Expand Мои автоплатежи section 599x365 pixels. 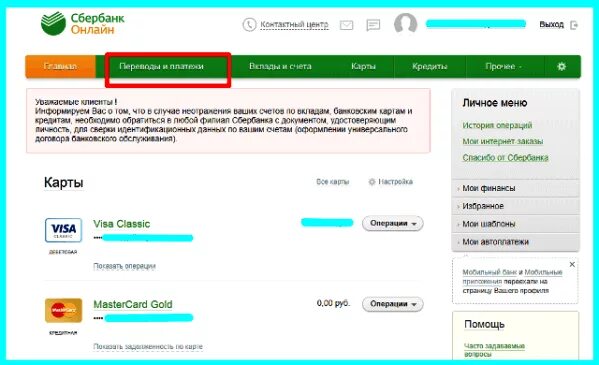515,242
